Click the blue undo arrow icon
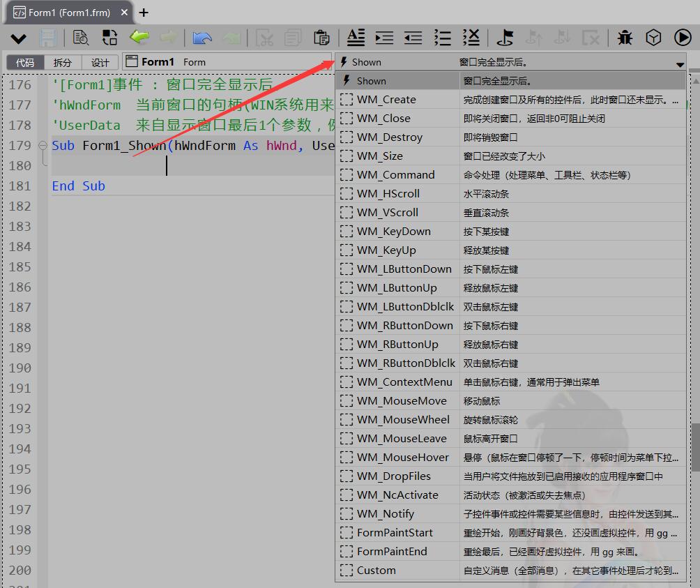Image resolution: width=700 pixels, height=588 pixels. (202, 38)
